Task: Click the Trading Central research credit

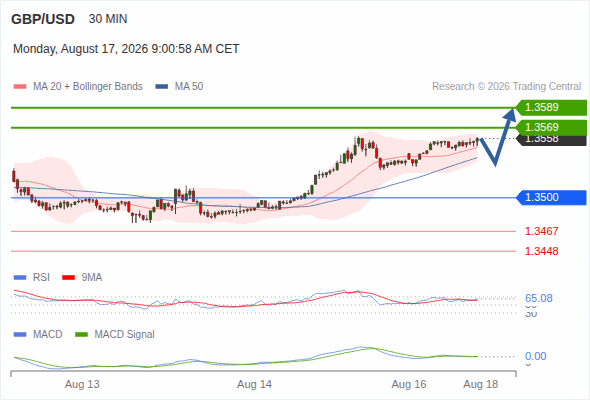Action: point(506,87)
